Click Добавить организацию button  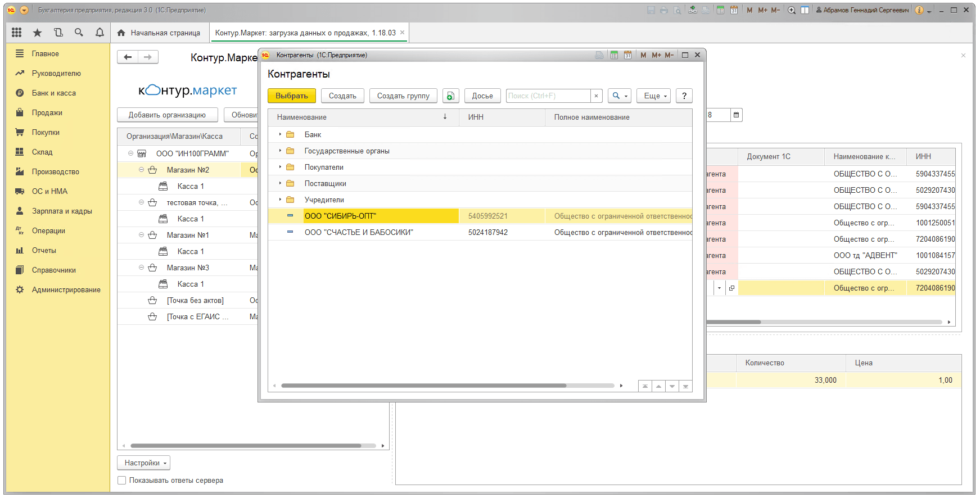167,115
